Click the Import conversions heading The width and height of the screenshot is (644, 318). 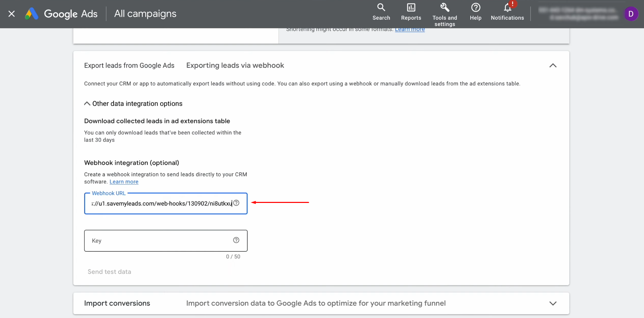point(117,303)
